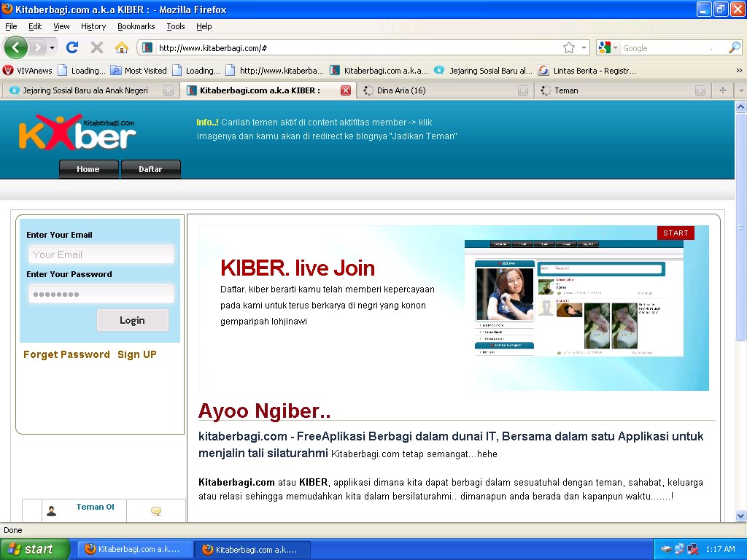The height and width of the screenshot is (560, 747).
Task: Open the Most Visited bookmarks folder
Action: tap(139, 71)
